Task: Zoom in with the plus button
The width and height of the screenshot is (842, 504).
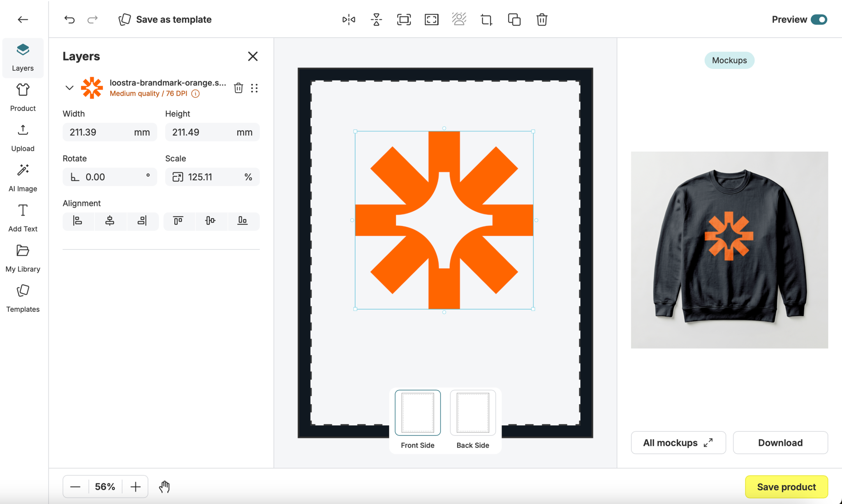Action: pyautogui.click(x=136, y=487)
